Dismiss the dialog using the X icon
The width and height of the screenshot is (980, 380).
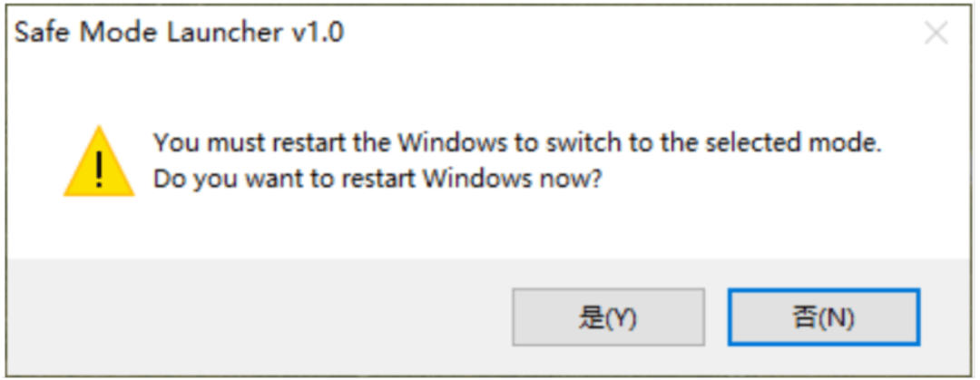tap(936, 34)
